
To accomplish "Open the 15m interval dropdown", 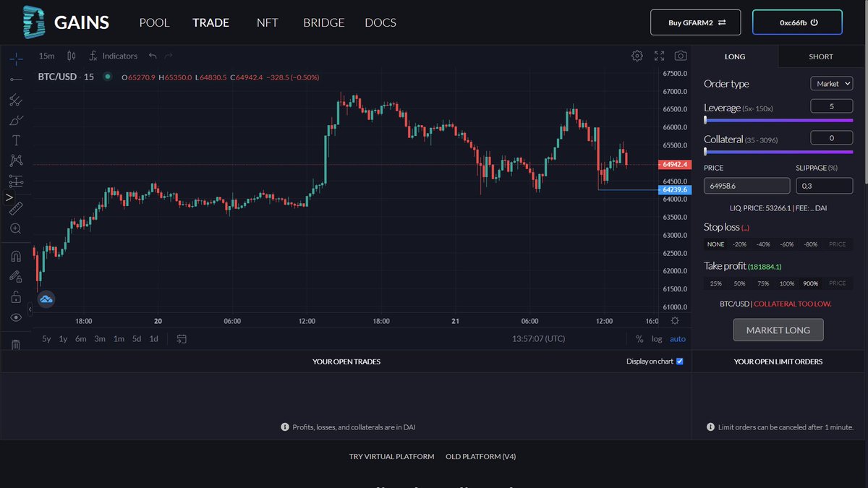I will pos(46,56).
